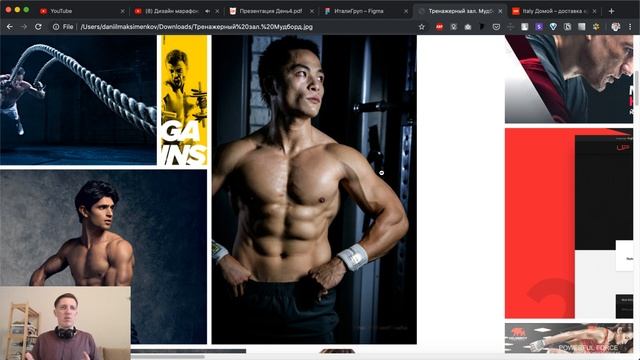The image size is (640, 360).
Task: Close the YouTube tab
Action: pos(122,11)
